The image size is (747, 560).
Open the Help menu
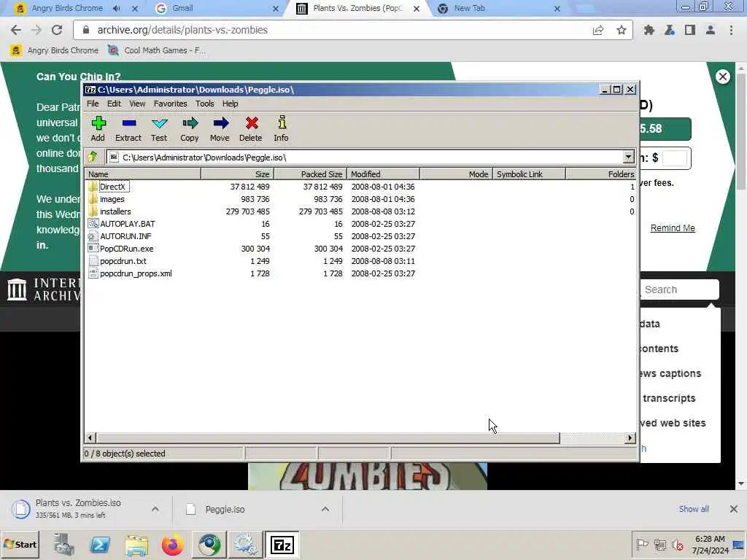coord(230,104)
